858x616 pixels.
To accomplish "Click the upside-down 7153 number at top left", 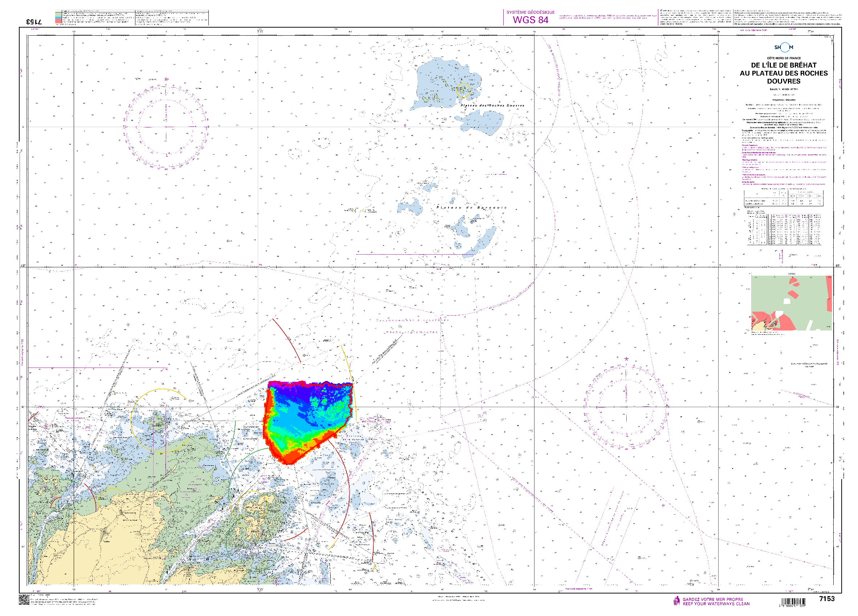I will [34, 21].
